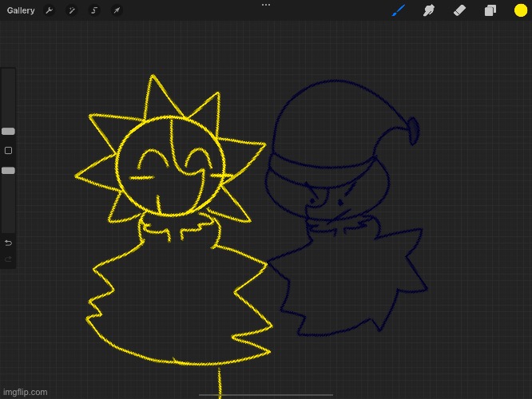
Task: Open the Adjustments magic wand menu
Action: [72, 10]
